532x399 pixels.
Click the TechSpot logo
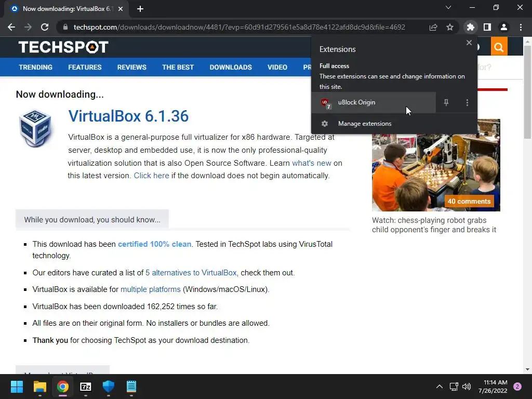pyautogui.click(x=63, y=47)
